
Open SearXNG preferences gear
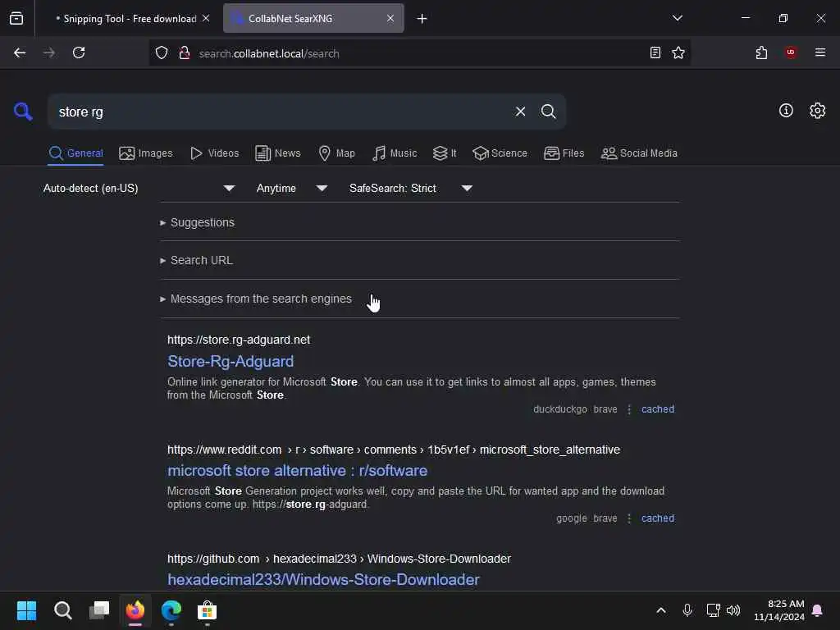tap(818, 111)
